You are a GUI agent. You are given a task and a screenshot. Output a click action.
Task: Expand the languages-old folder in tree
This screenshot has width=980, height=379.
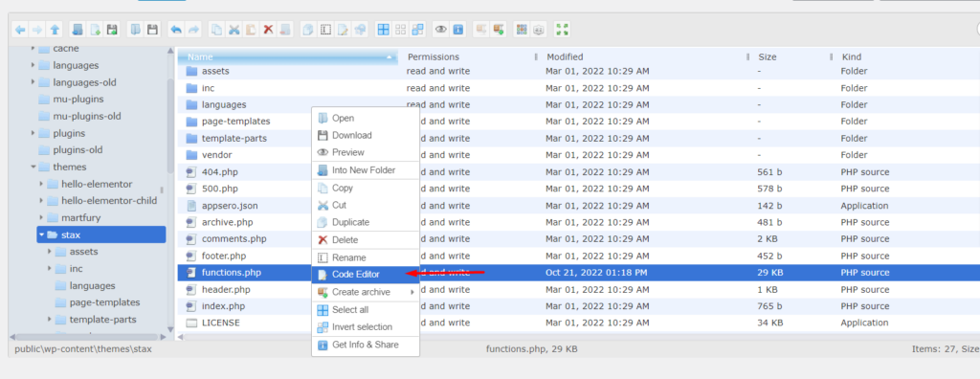[33, 82]
